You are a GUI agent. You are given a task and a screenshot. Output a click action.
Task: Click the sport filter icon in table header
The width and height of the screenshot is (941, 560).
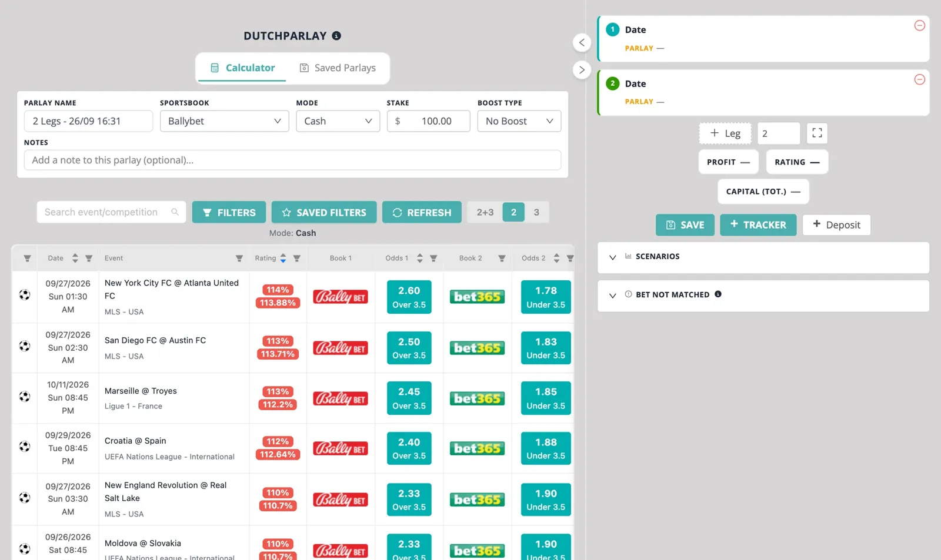[27, 258]
